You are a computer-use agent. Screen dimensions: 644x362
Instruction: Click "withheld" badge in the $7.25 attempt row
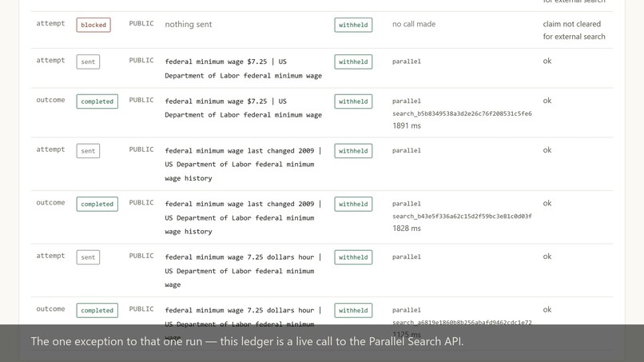353,62
